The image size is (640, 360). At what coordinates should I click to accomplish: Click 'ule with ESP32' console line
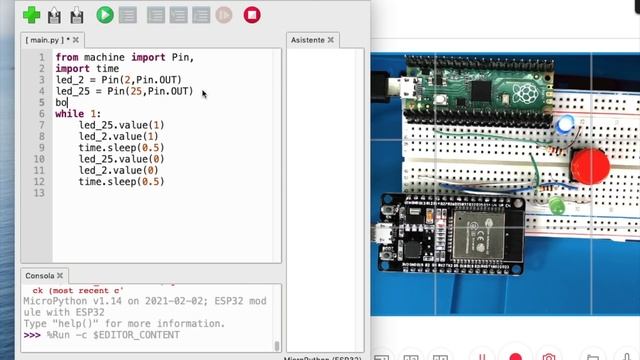[x=64, y=312]
